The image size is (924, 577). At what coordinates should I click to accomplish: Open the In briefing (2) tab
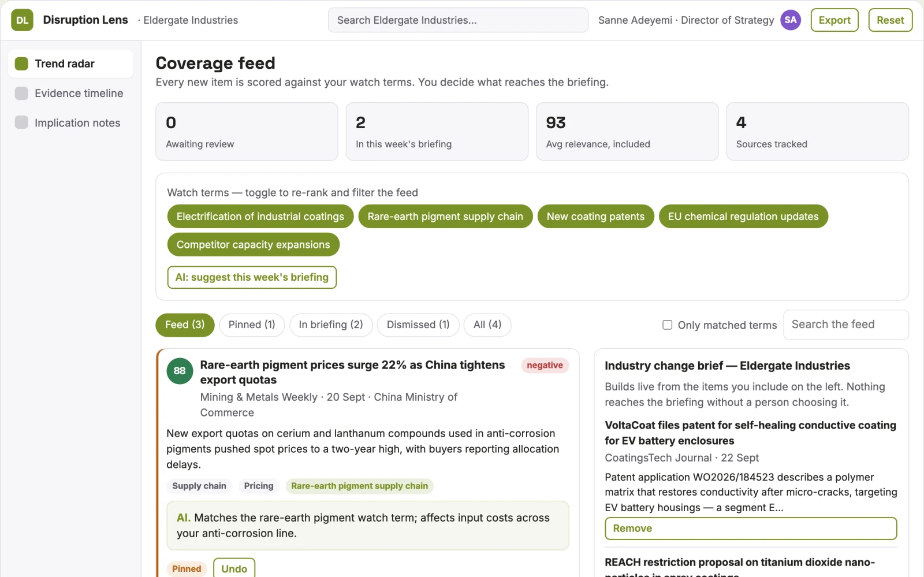(331, 325)
